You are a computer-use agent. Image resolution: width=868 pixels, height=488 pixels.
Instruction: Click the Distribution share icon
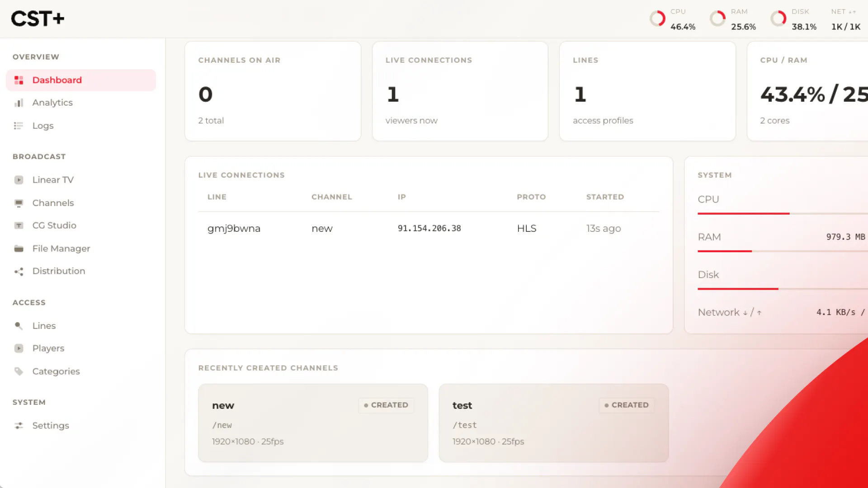pyautogui.click(x=19, y=272)
